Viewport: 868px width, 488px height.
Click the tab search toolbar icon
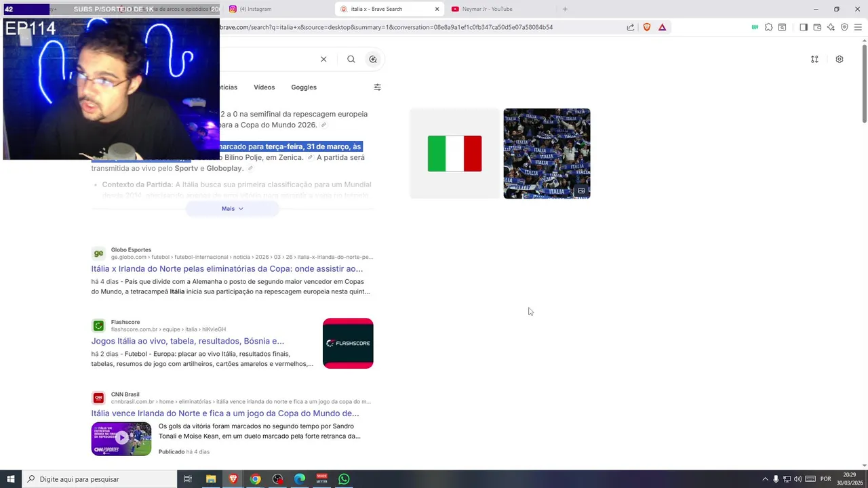[782, 27]
